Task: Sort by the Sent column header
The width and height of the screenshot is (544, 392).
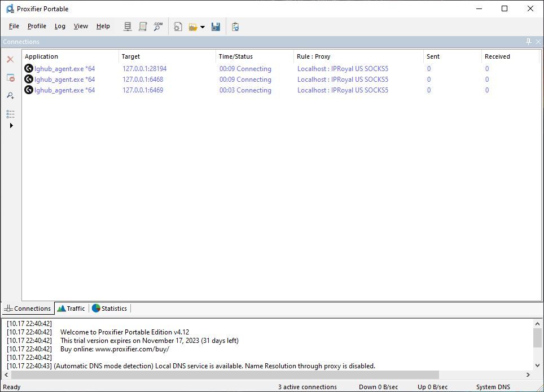Action: tap(453, 56)
